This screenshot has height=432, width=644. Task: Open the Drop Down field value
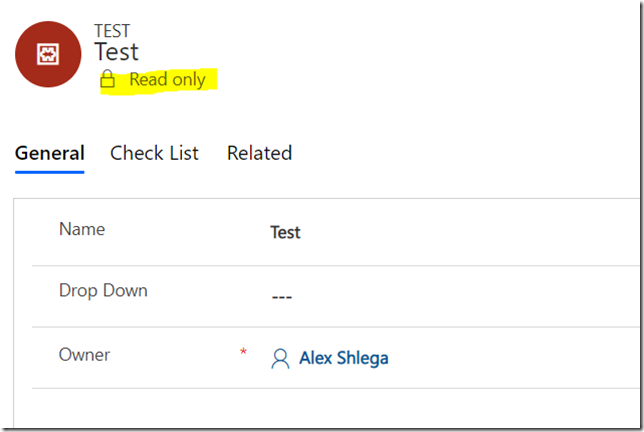coord(282,296)
